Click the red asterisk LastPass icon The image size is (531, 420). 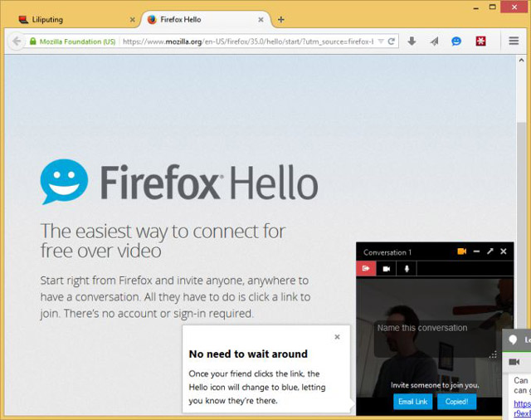[480, 42]
